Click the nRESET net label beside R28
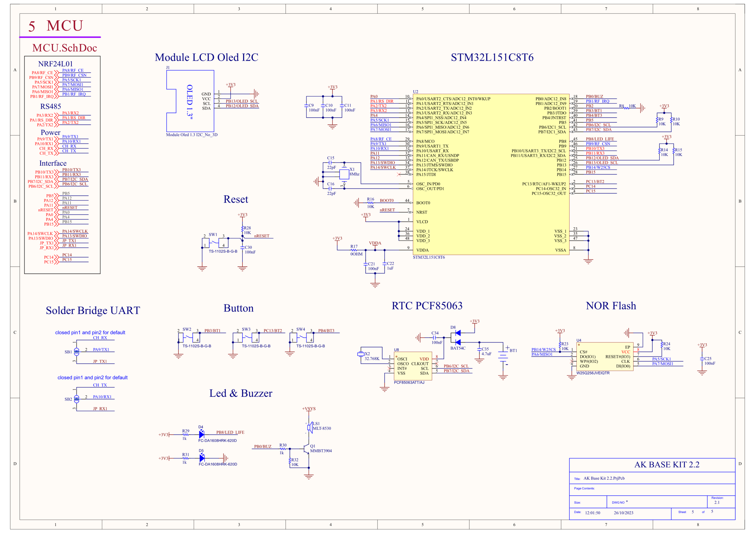The height and width of the screenshot is (534, 756). 261,236
